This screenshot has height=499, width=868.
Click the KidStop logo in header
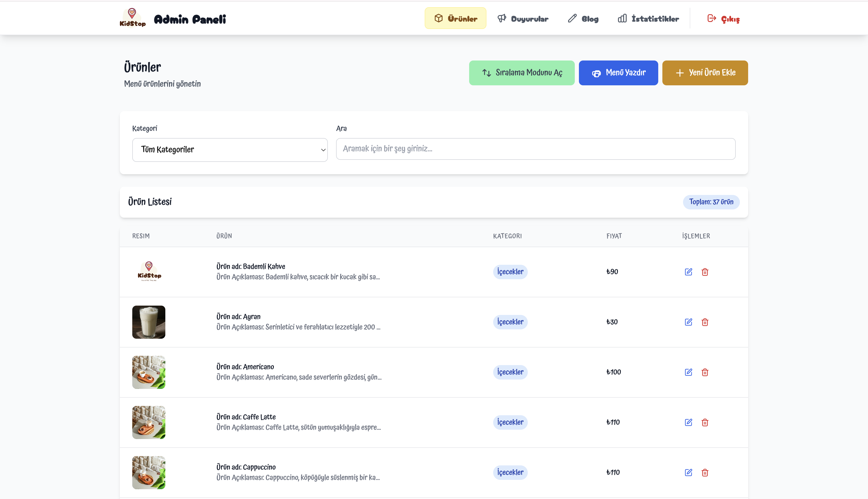click(x=133, y=18)
